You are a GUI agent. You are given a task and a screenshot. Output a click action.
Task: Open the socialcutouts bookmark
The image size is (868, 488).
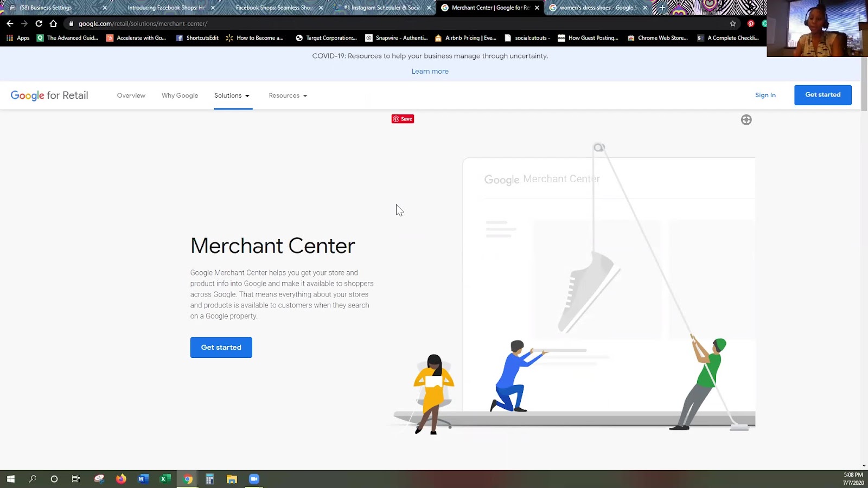click(x=527, y=38)
